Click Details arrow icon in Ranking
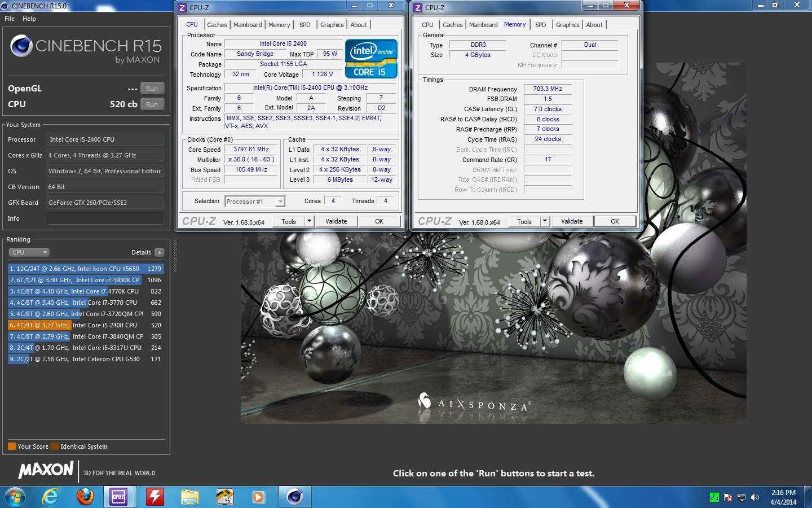The width and height of the screenshot is (812, 508). (x=160, y=252)
